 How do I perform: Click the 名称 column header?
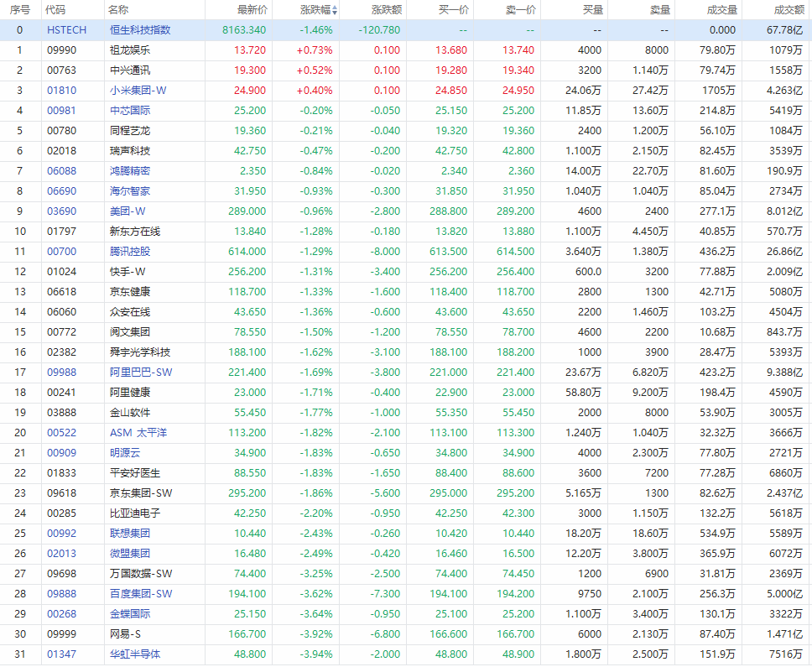pos(118,10)
